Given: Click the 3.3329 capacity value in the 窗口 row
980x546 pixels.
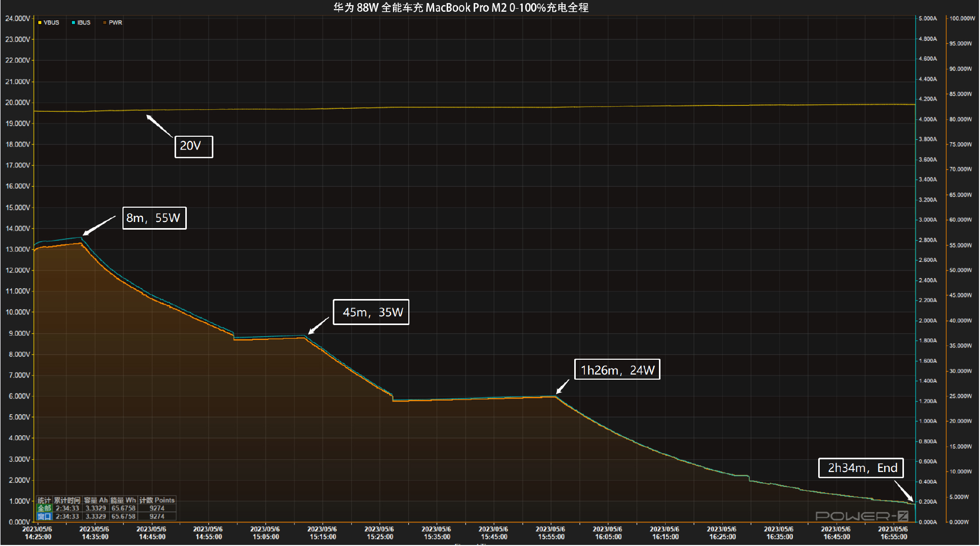Looking at the screenshot, I should pos(96,516).
